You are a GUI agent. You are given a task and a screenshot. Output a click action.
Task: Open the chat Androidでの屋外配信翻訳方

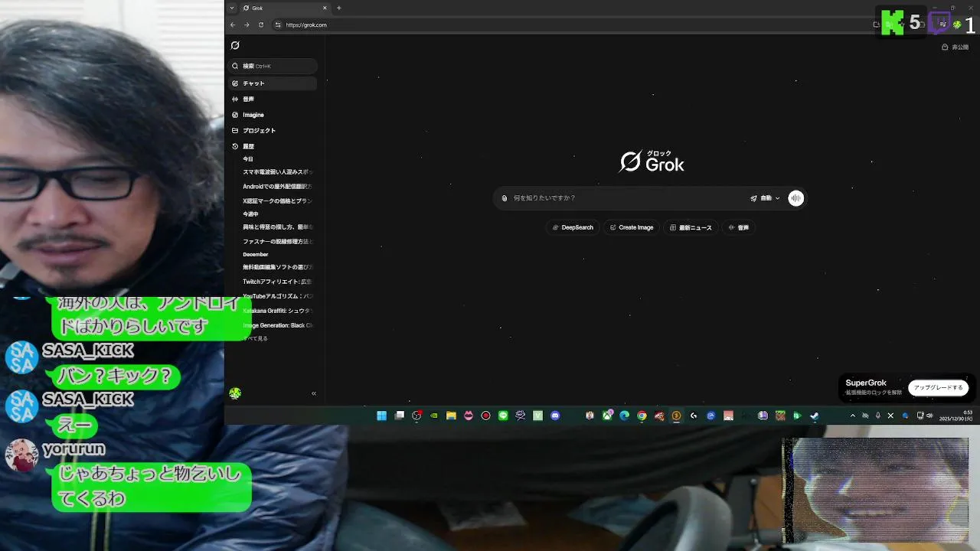click(x=277, y=186)
